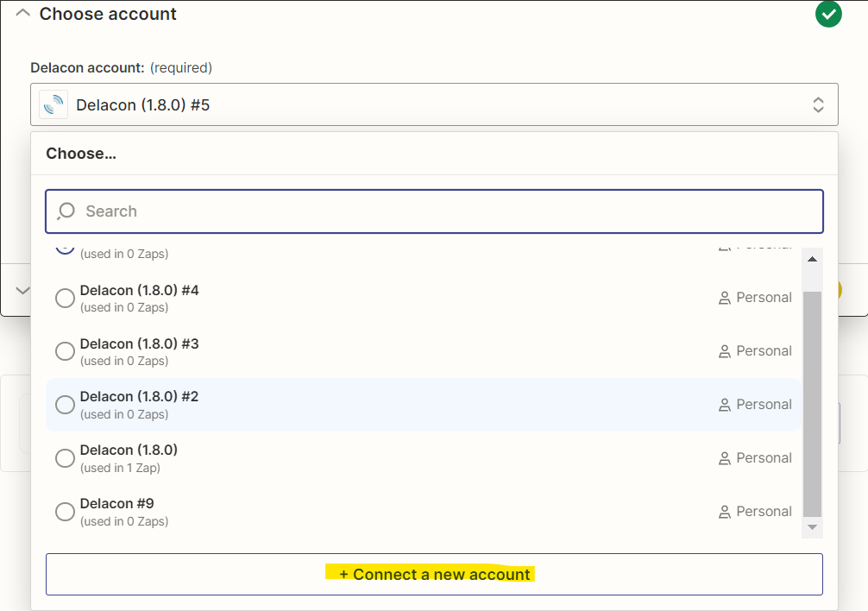Select Delacon (1.8.0) #2 radio button
The height and width of the screenshot is (611, 868).
coord(65,405)
